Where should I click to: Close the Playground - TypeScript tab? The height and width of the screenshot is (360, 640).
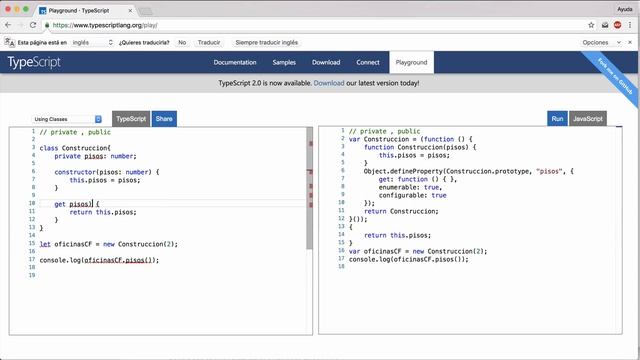click(x=130, y=11)
